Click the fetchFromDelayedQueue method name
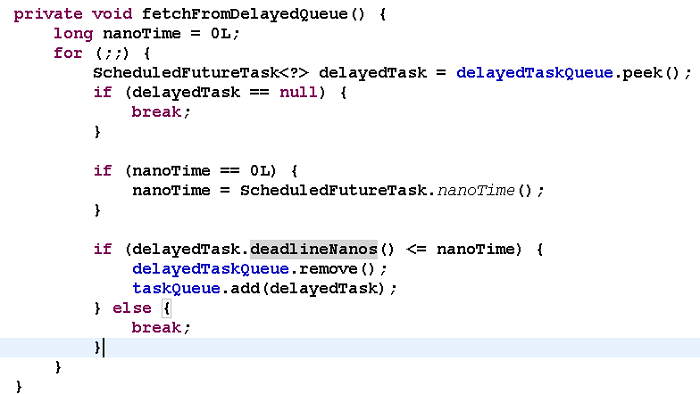The width and height of the screenshot is (700, 394). point(245,14)
